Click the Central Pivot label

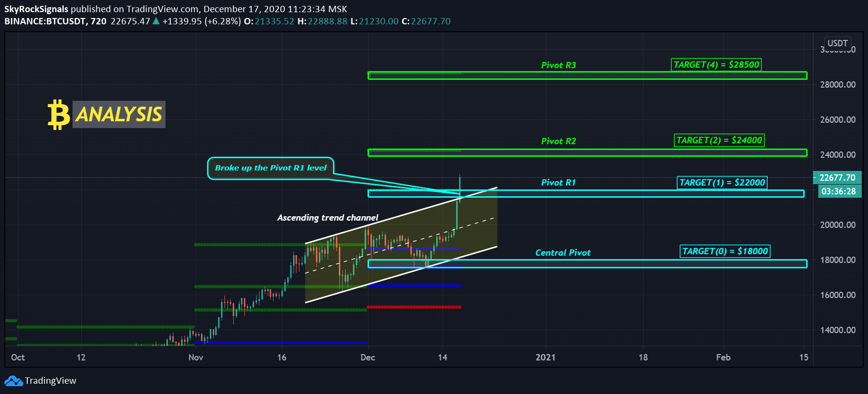click(x=563, y=253)
